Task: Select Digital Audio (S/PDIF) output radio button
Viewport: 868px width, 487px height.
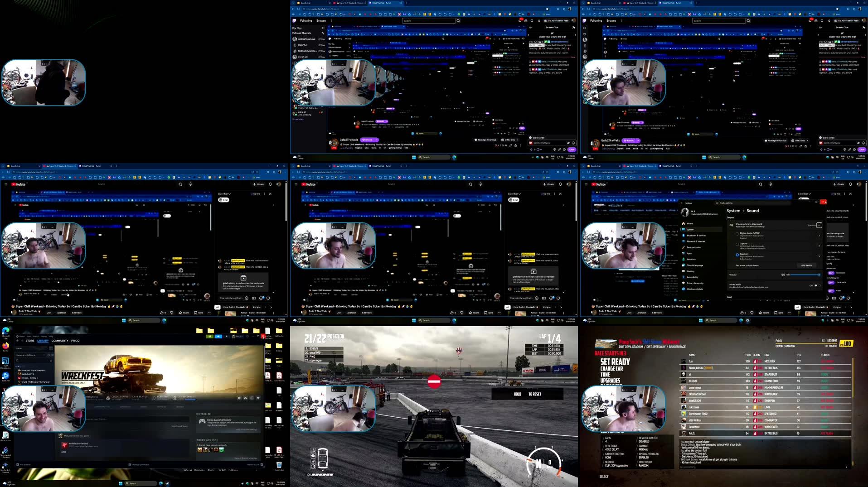Action: click(x=737, y=234)
